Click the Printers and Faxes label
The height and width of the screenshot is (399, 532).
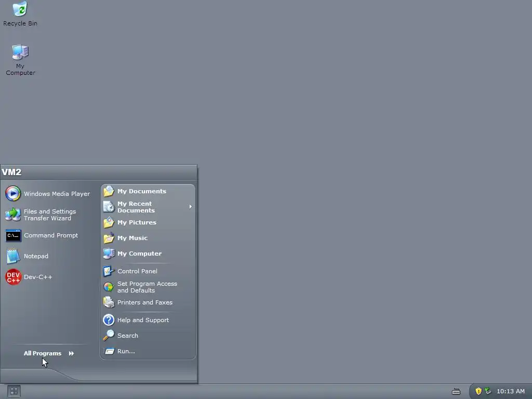point(145,302)
